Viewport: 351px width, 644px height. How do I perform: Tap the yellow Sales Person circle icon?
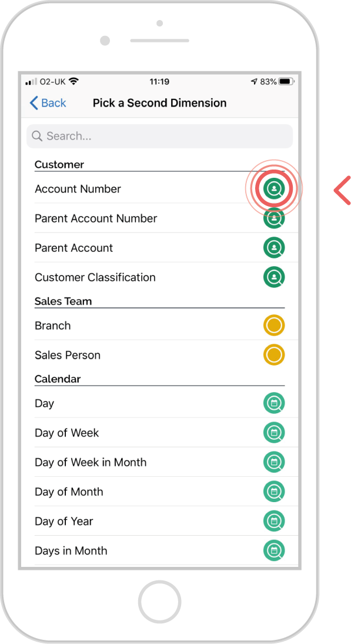274,355
